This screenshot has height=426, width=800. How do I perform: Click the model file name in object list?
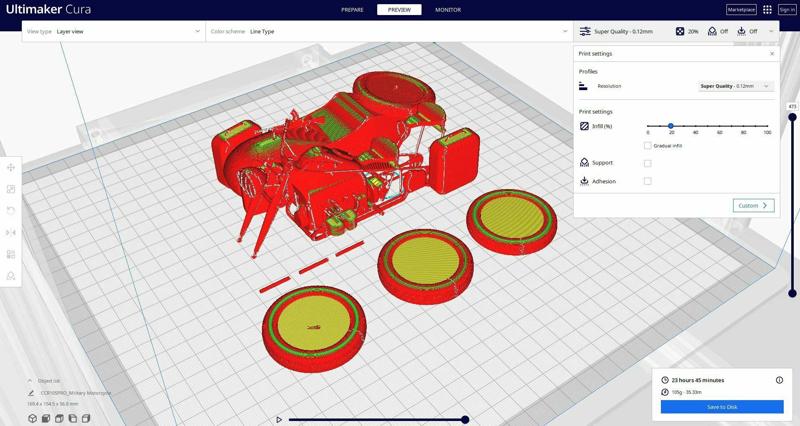click(76, 393)
